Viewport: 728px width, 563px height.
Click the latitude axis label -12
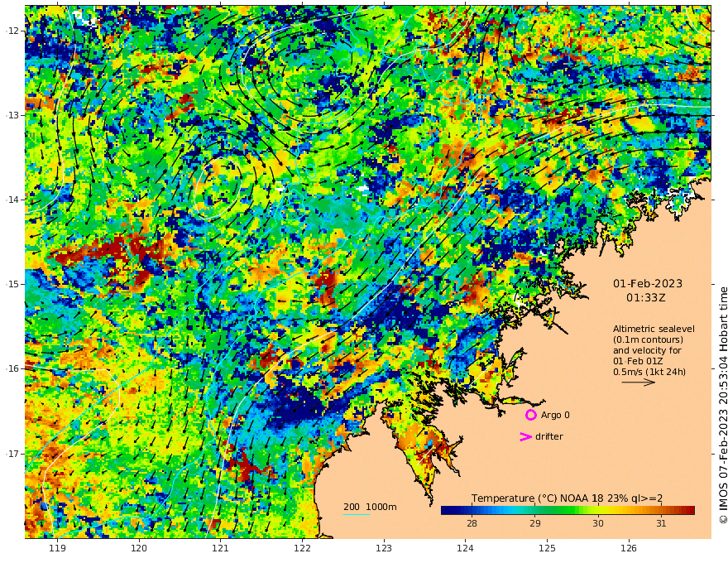pyautogui.click(x=12, y=31)
